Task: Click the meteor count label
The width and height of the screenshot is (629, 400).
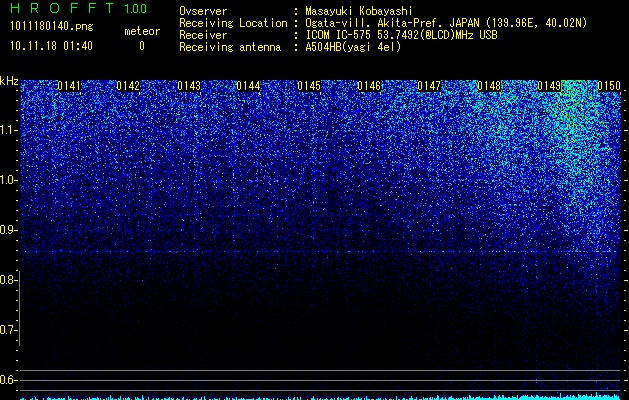Action: 142,31
